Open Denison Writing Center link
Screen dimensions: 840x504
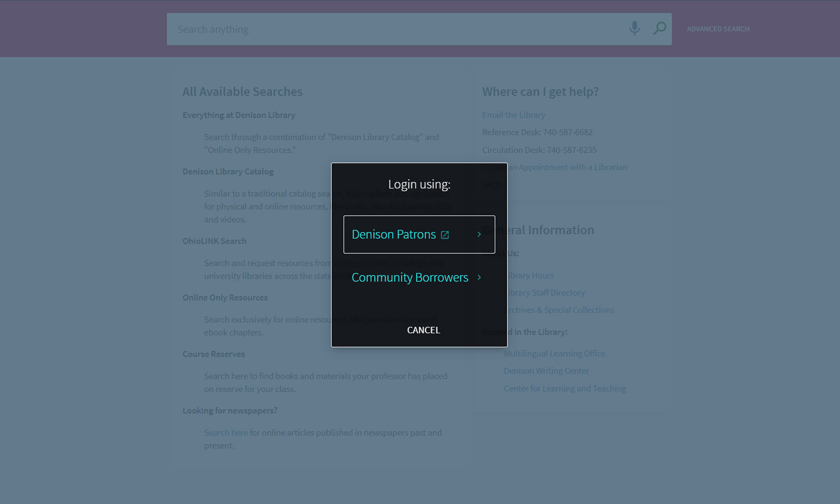546,371
